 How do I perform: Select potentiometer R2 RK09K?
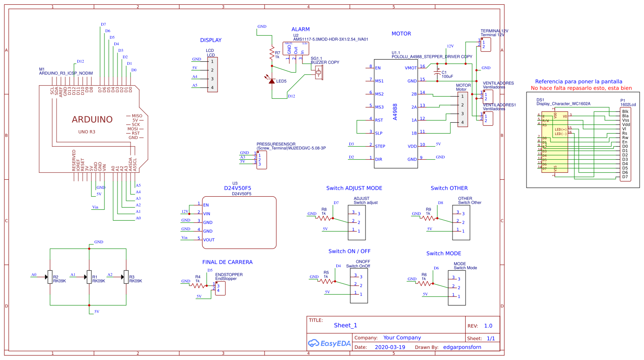pyautogui.click(x=49, y=276)
